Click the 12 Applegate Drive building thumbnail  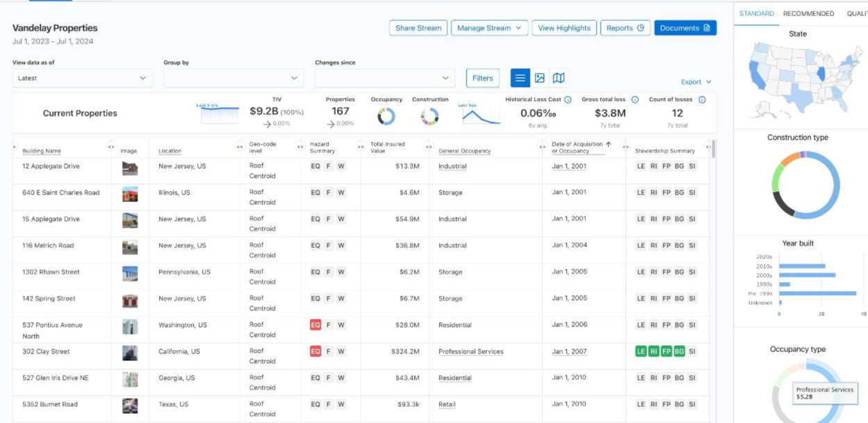[130, 167]
